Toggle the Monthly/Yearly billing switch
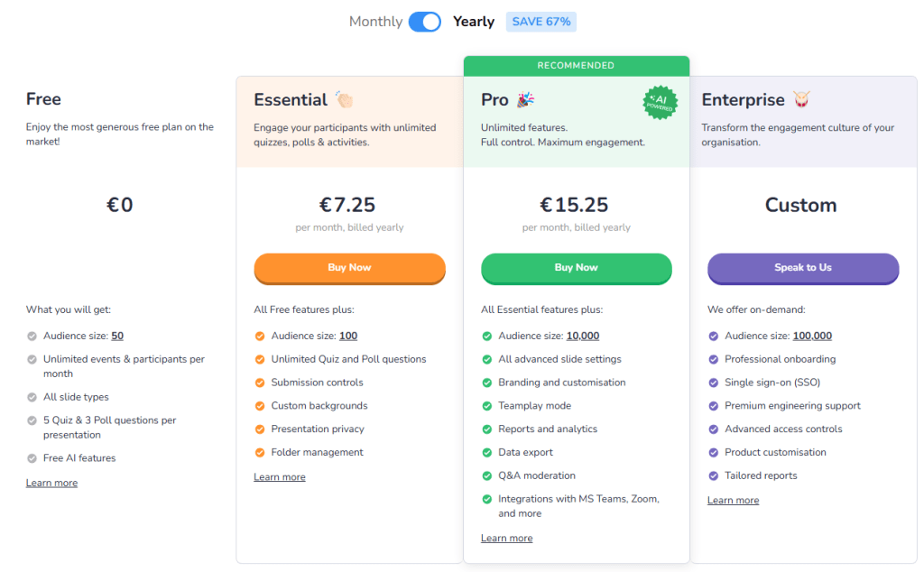 (424, 22)
